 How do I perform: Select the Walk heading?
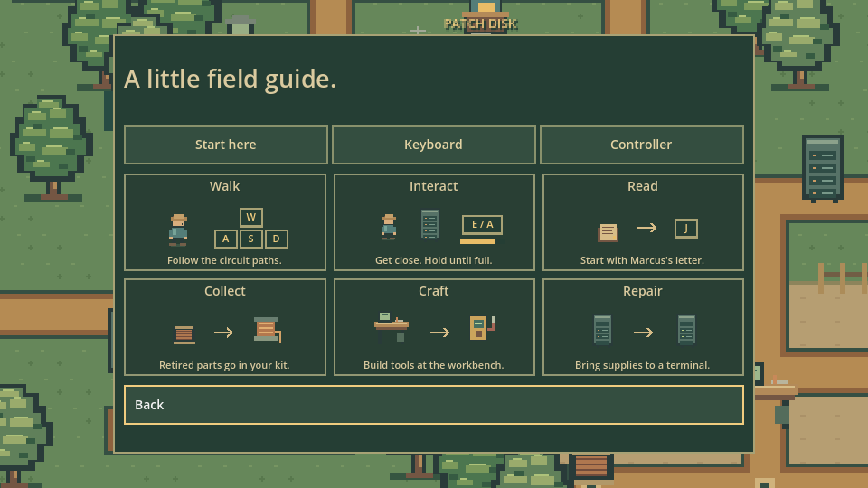pyautogui.click(x=225, y=186)
